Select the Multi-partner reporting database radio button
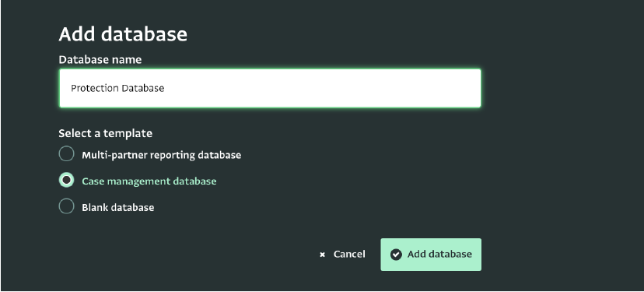The image size is (644, 292). (66, 154)
